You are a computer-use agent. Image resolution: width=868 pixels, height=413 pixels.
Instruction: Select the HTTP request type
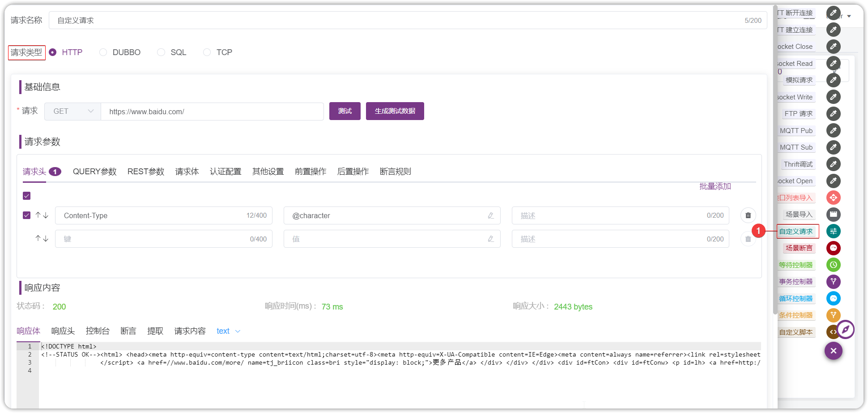pyautogui.click(x=66, y=52)
